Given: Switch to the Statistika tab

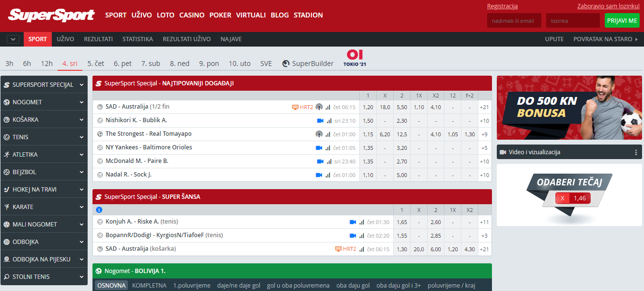Looking at the screenshot, I should tap(138, 39).
